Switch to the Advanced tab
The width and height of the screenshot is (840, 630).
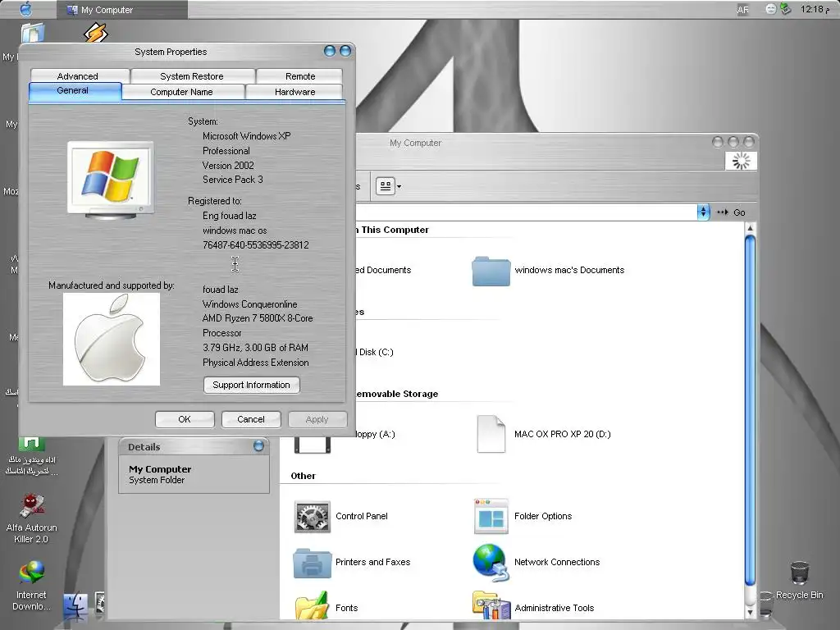click(x=80, y=76)
